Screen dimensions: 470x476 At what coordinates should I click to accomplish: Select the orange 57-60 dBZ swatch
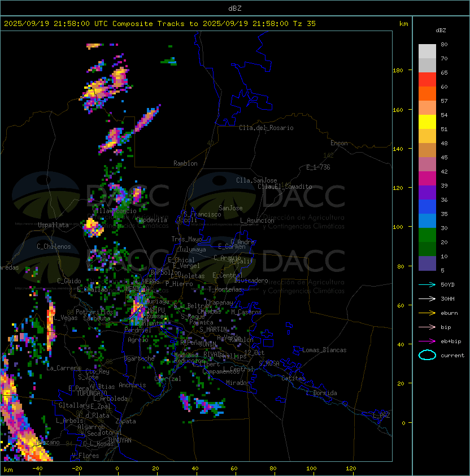tap(427, 94)
